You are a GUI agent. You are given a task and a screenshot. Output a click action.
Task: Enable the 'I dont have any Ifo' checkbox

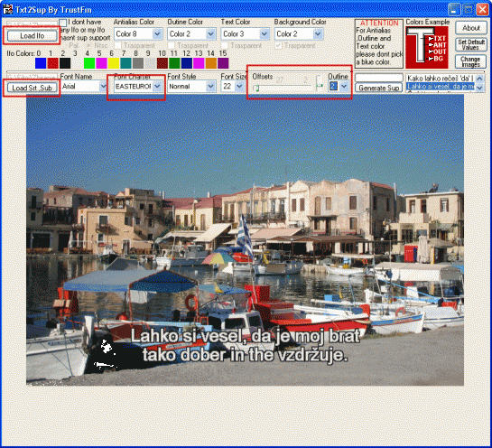point(63,23)
